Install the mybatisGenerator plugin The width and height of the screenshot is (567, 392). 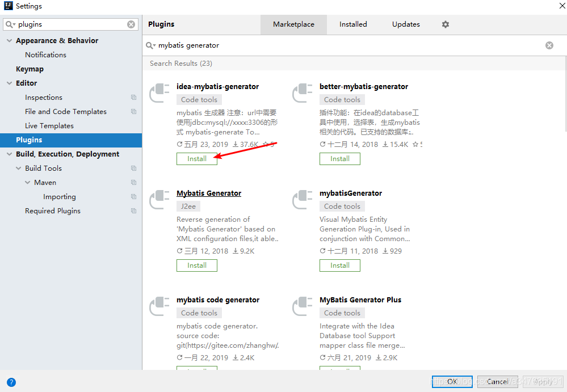[x=340, y=265]
